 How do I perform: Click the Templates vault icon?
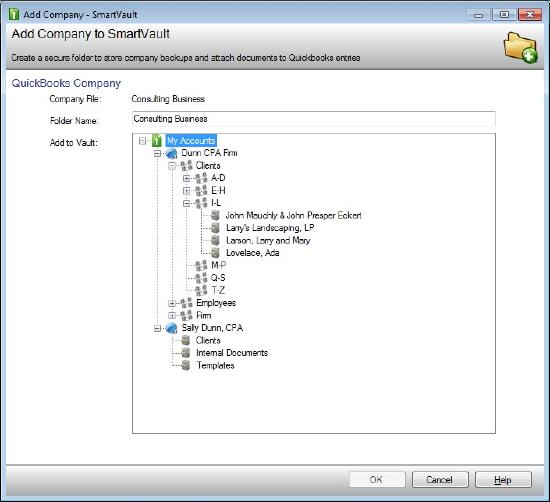pos(186,365)
